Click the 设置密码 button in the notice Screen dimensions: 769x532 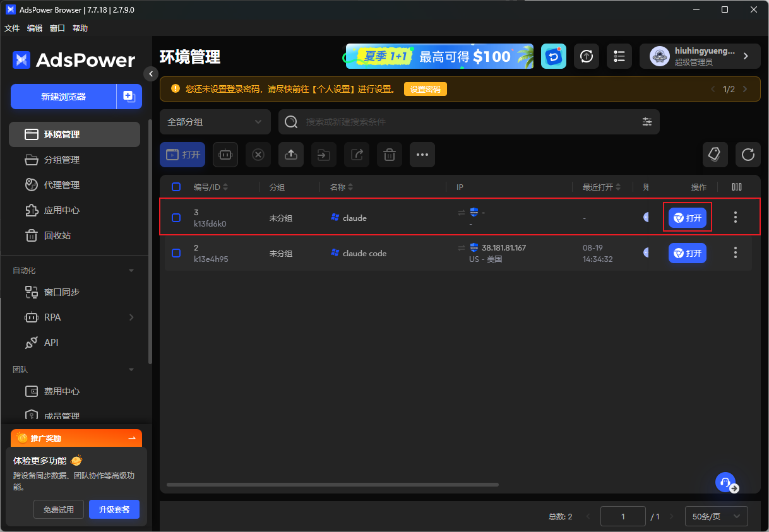click(426, 89)
